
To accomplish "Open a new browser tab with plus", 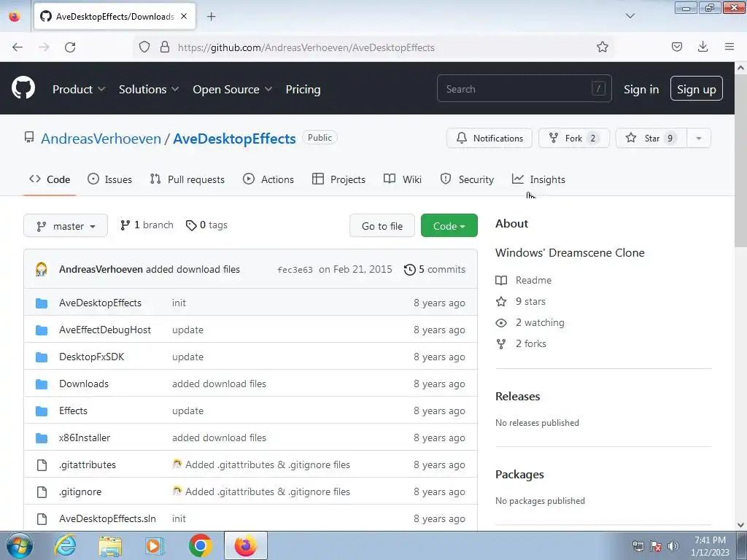I will [211, 17].
